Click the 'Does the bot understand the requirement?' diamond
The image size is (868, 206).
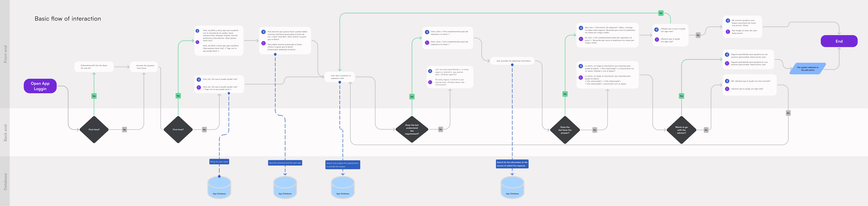click(412, 129)
